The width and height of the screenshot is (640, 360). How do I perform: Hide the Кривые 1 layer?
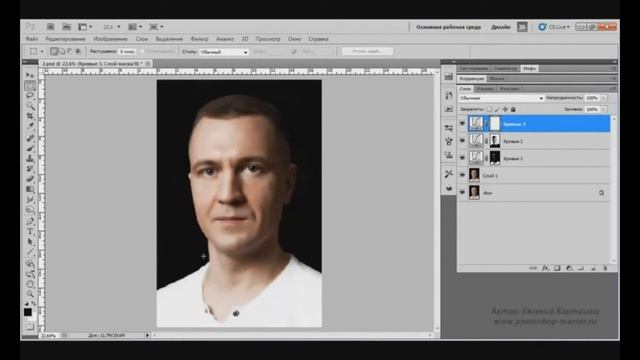click(462, 158)
